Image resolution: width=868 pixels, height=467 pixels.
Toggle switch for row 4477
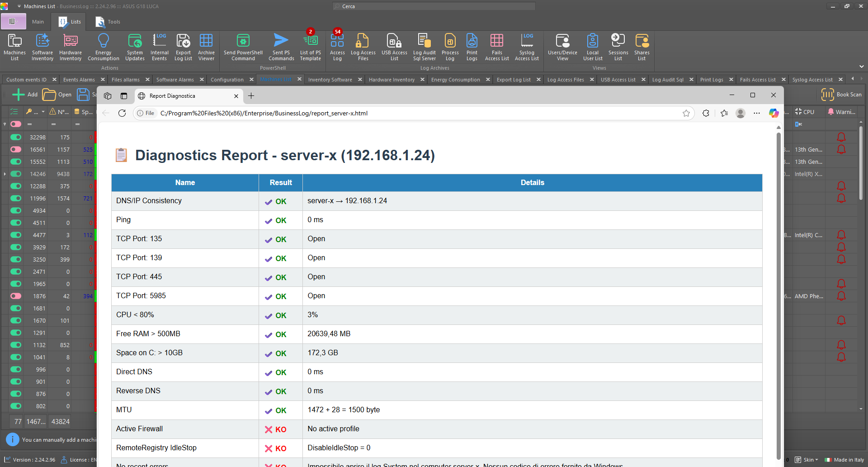pyautogui.click(x=16, y=235)
